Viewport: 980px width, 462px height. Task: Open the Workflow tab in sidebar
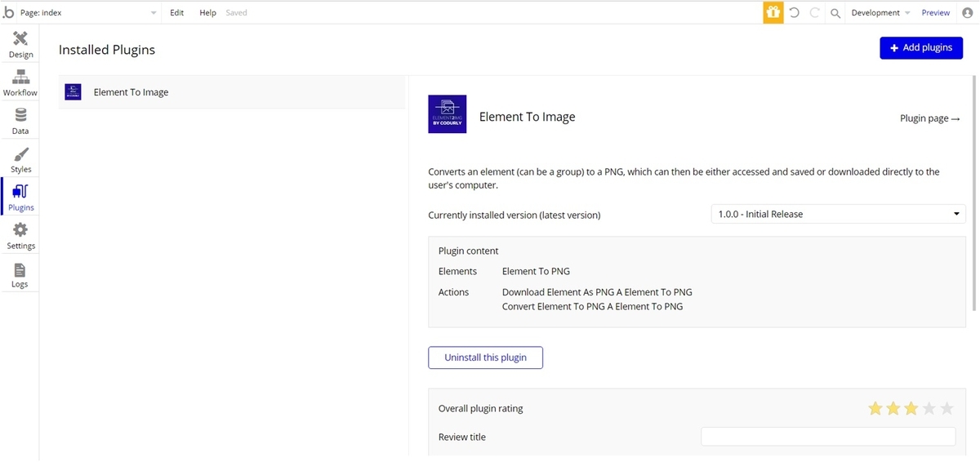20,83
